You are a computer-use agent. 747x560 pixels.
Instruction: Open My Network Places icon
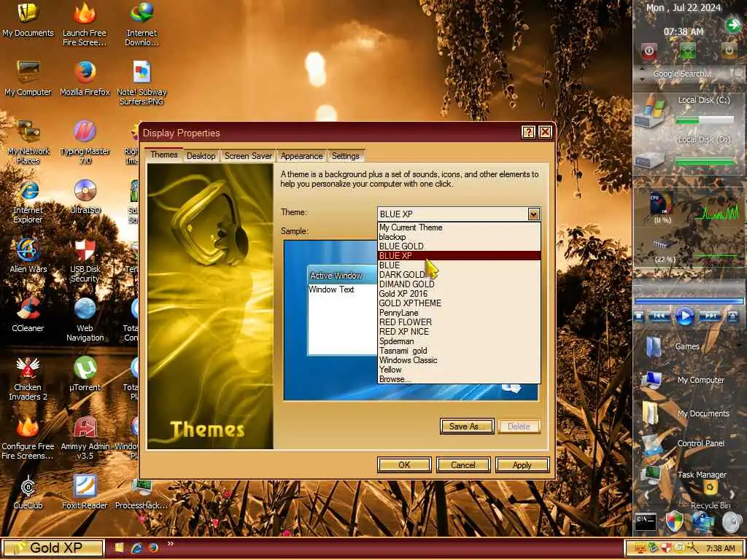tap(28, 142)
